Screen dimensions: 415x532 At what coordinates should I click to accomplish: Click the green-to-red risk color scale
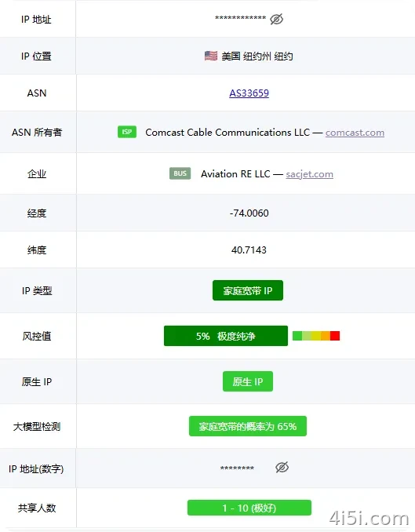pos(316,336)
